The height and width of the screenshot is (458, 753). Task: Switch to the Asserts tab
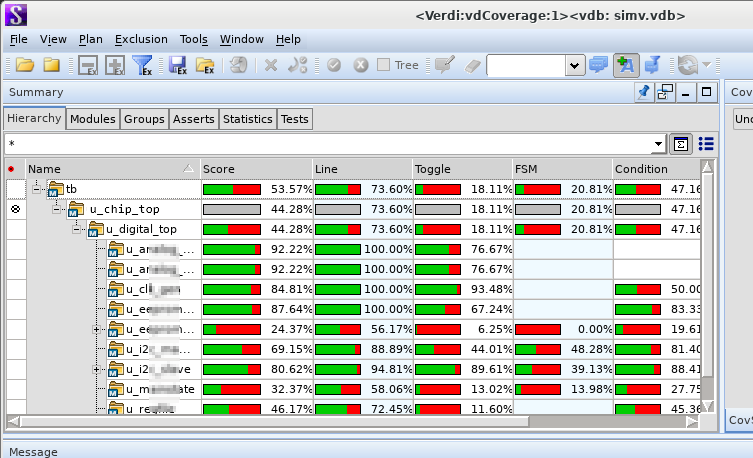pyautogui.click(x=193, y=119)
